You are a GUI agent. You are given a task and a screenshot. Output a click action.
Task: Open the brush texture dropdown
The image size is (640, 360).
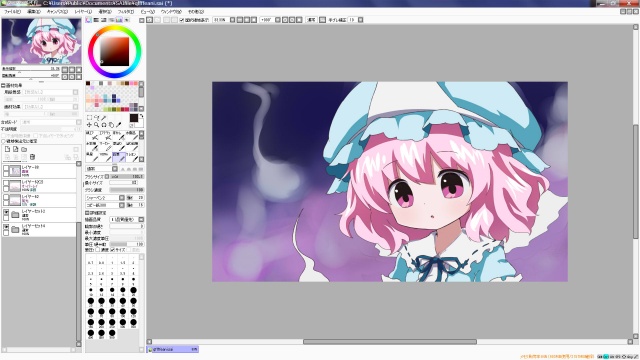click(122, 205)
